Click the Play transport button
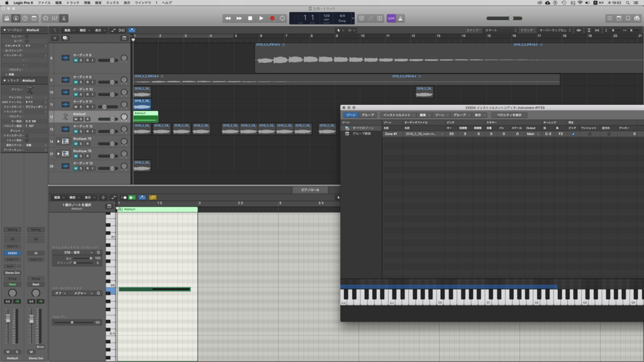 pos(261,18)
